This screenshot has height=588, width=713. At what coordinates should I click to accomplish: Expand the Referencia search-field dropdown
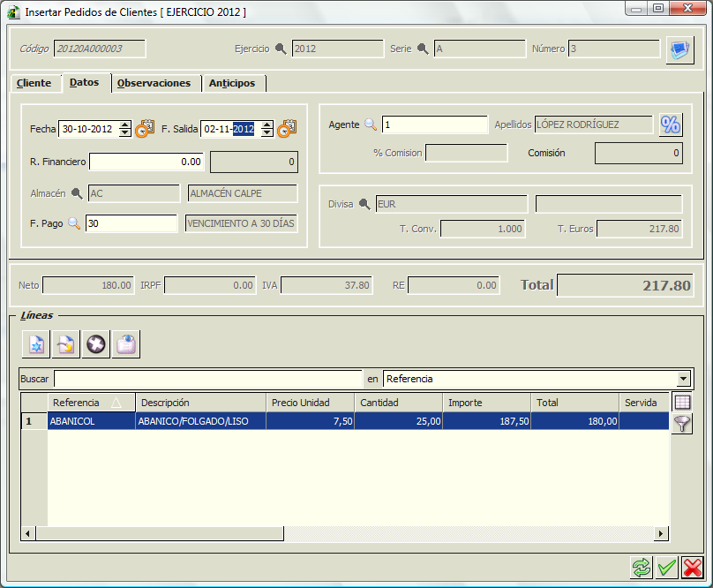point(683,379)
